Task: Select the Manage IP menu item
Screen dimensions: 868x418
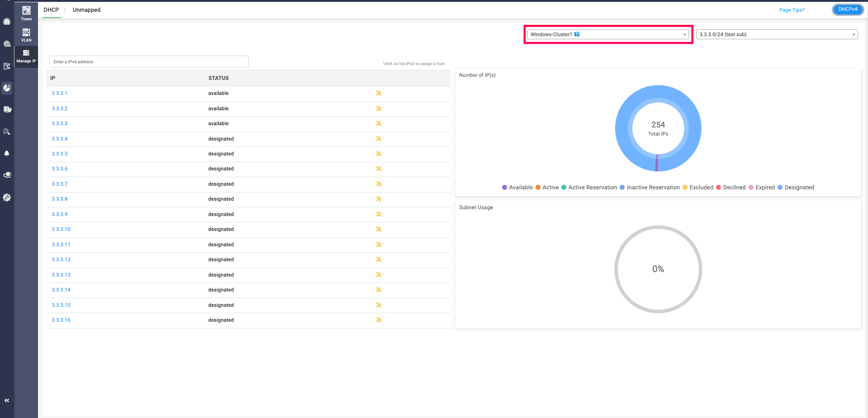Action: (26, 56)
